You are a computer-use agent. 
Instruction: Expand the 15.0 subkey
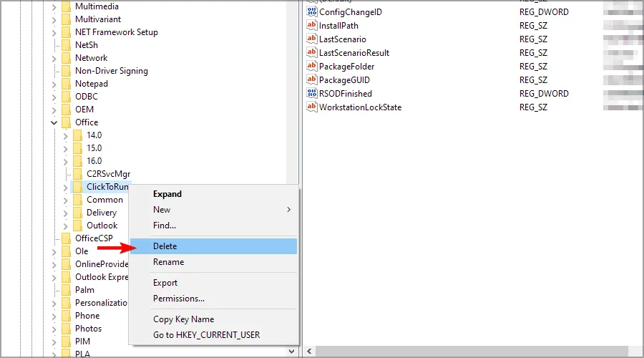[x=65, y=148]
